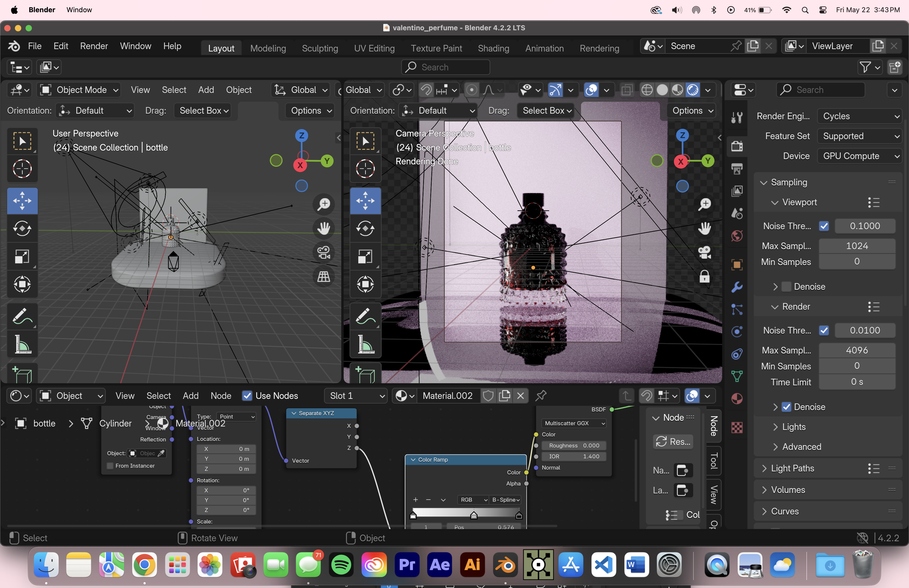The height and width of the screenshot is (588, 909).
Task: Click the pan hand icon in left viewport
Action: point(324,228)
